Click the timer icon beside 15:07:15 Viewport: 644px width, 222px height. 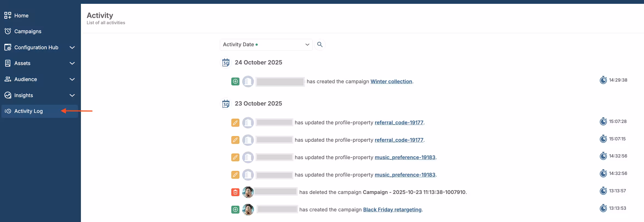pos(603,139)
